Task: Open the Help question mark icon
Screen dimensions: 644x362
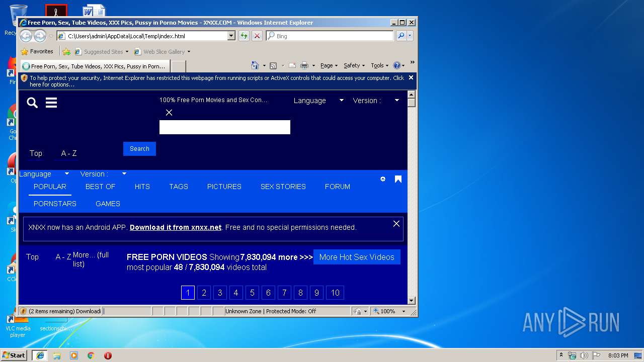Action: click(x=396, y=65)
